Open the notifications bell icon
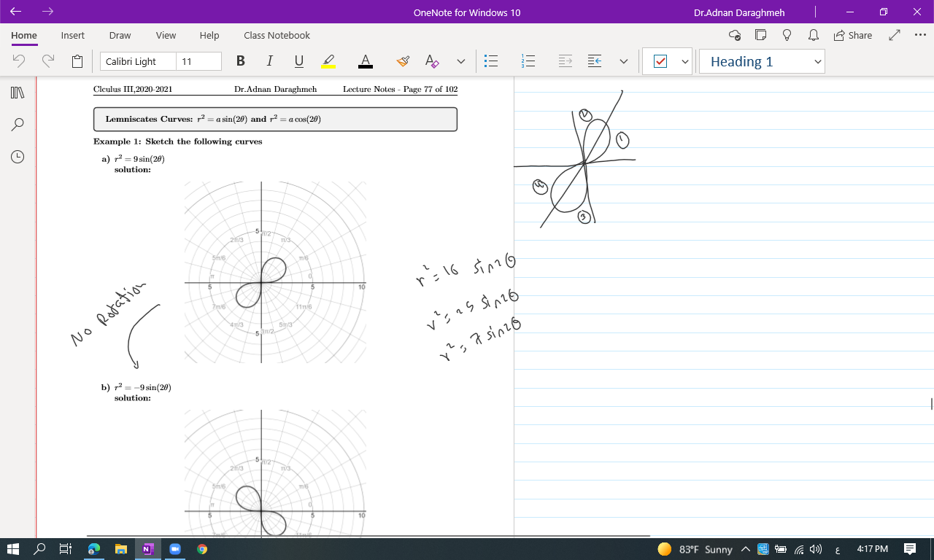Image resolution: width=934 pixels, height=560 pixels. pyautogui.click(x=813, y=35)
